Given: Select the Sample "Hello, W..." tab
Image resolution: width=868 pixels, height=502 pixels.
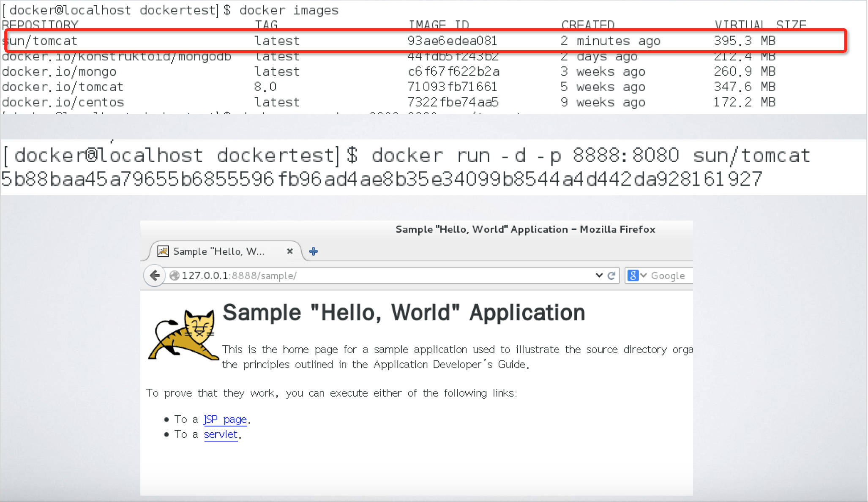Looking at the screenshot, I should click(219, 251).
